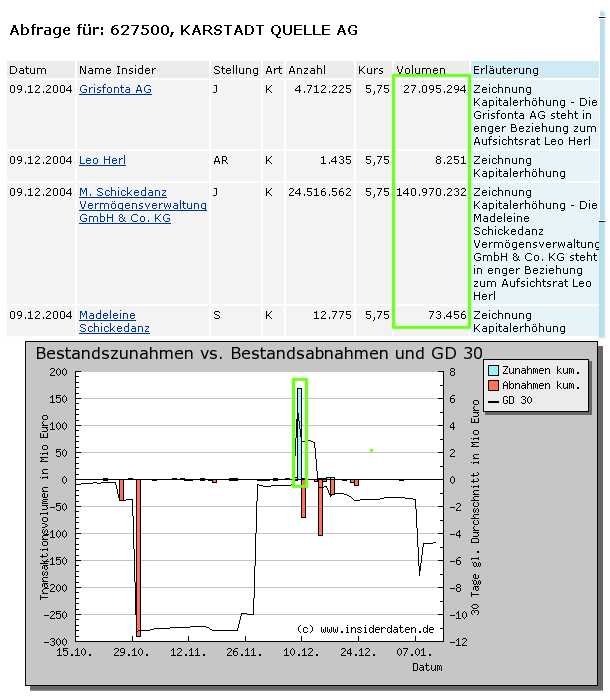Click the tall blue Zunahmen bar in chart

pos(299,434)
